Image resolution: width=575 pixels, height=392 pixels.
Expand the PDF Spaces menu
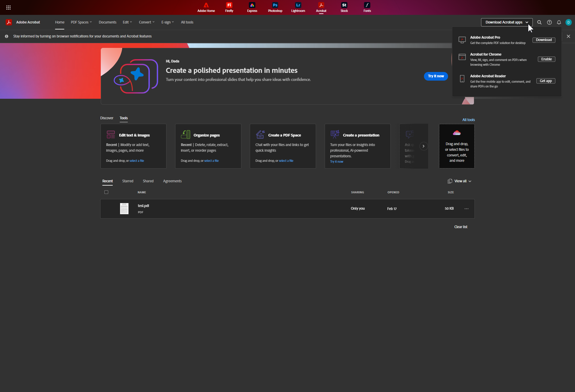tap(81, 22)
